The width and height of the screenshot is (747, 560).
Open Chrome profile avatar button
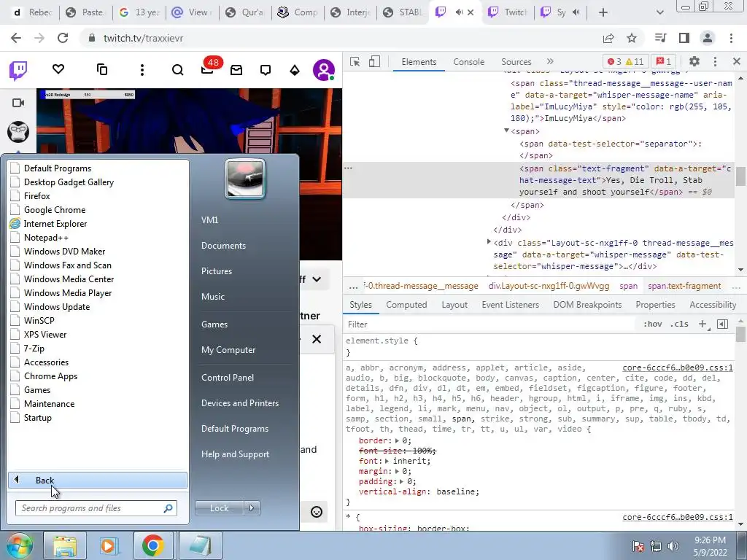[x=708, y=38]
